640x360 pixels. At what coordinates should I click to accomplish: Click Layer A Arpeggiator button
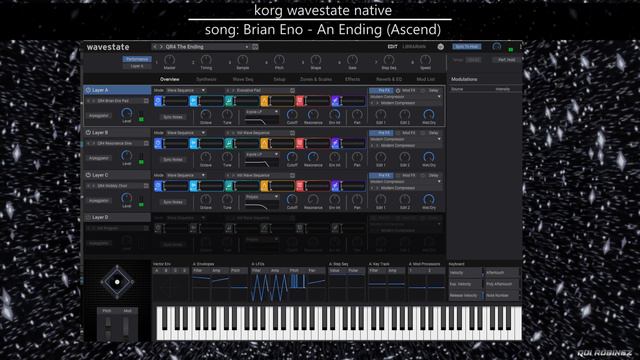[x=99, y=116]
